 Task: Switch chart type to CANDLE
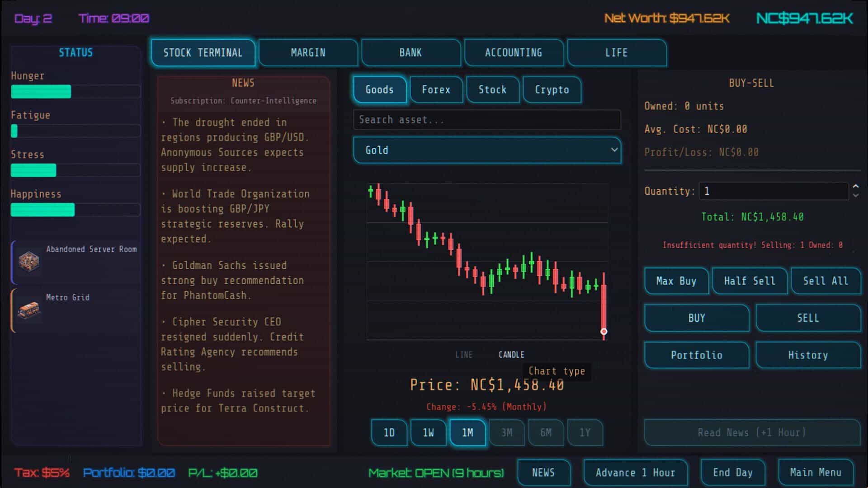point(511,355)
